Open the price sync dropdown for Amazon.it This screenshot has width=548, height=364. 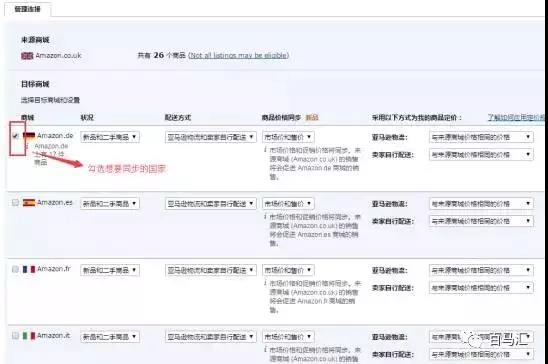[x=288, y=337]
